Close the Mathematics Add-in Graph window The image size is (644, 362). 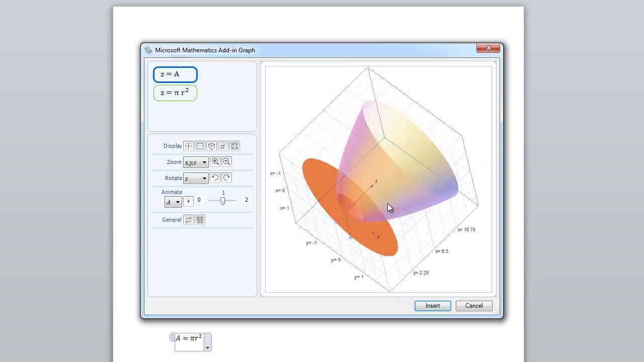tap(489, 48)
